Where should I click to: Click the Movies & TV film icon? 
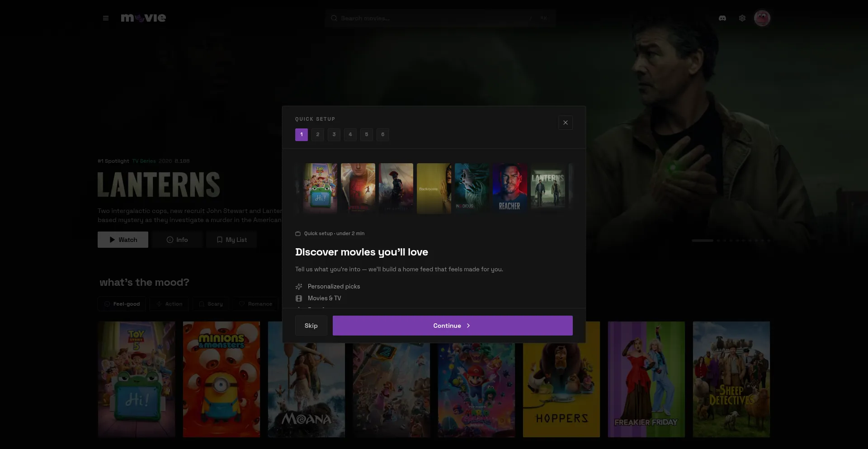299,298
